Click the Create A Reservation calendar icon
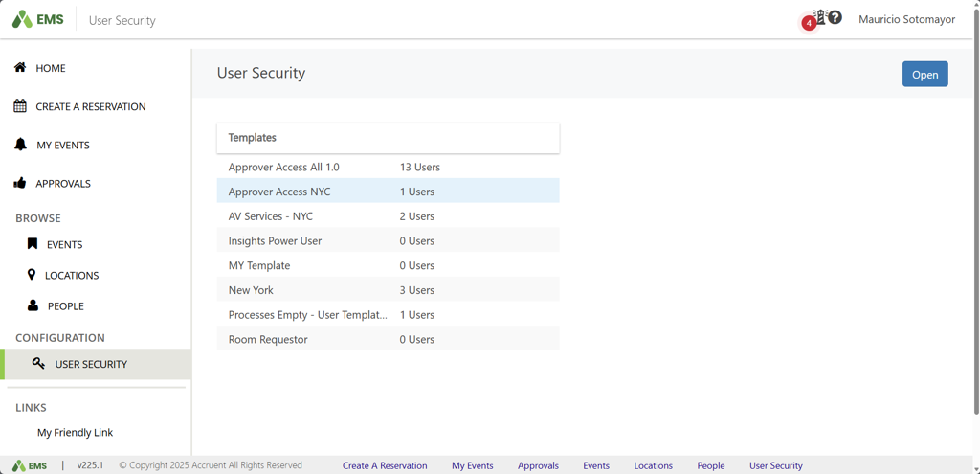The height and width of the screenshot is (474, 980). [x=20, y=106]
